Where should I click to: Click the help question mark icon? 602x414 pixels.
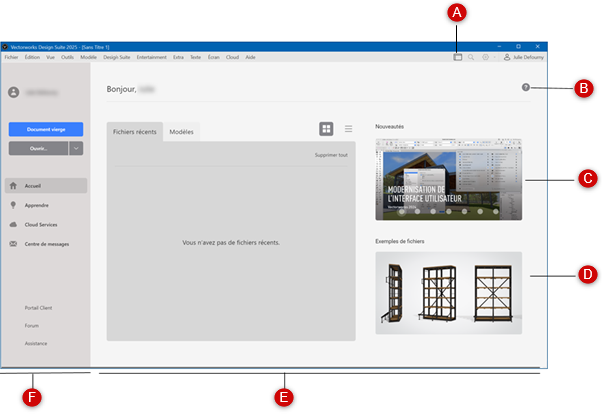coord(526,89)
